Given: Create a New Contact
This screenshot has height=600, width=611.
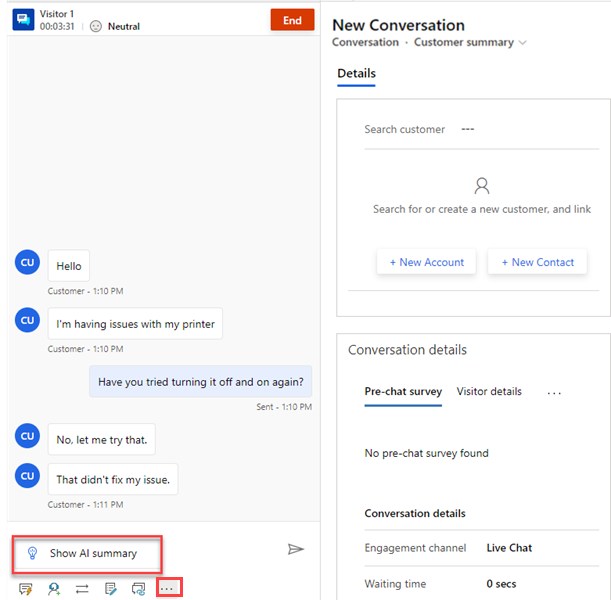Looking at the screenshot, I should (x=537, y=262).
